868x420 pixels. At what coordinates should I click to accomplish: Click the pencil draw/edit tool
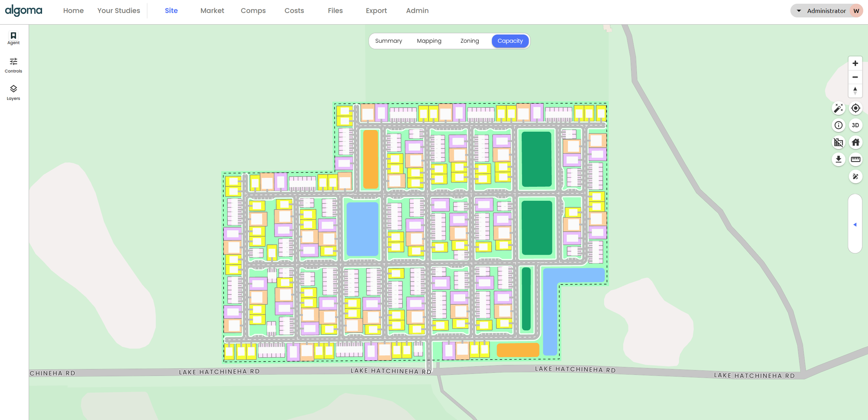[x=855, y=176]
